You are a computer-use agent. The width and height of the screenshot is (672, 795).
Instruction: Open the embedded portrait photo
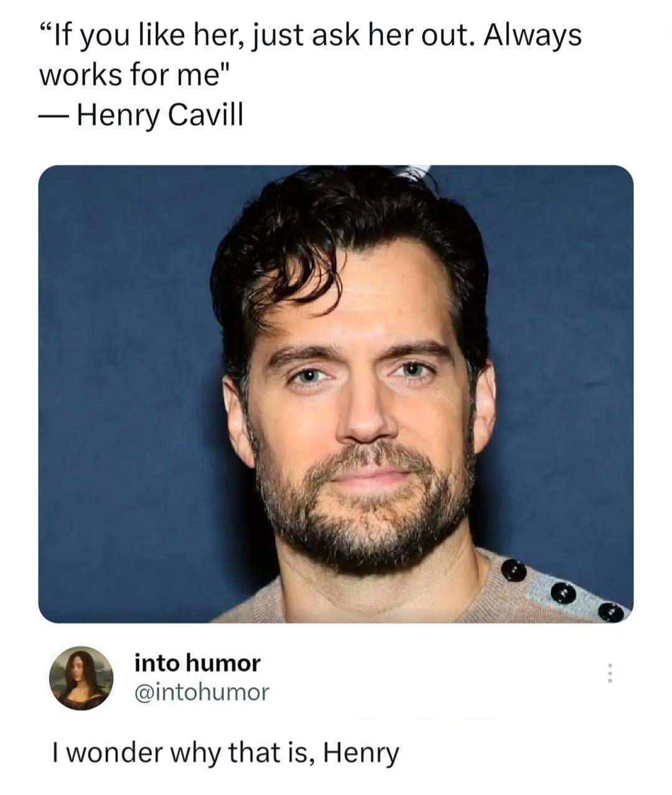tap(336, 394)
